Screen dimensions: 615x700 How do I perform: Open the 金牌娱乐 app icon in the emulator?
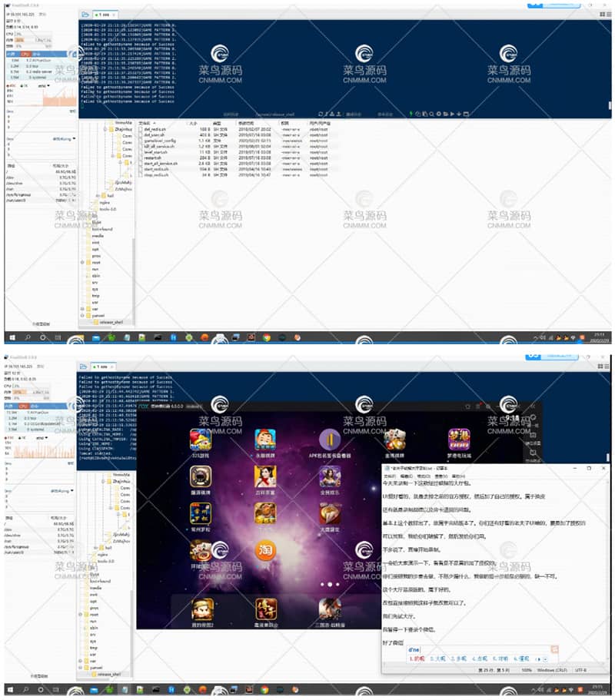tap(330, 477)
